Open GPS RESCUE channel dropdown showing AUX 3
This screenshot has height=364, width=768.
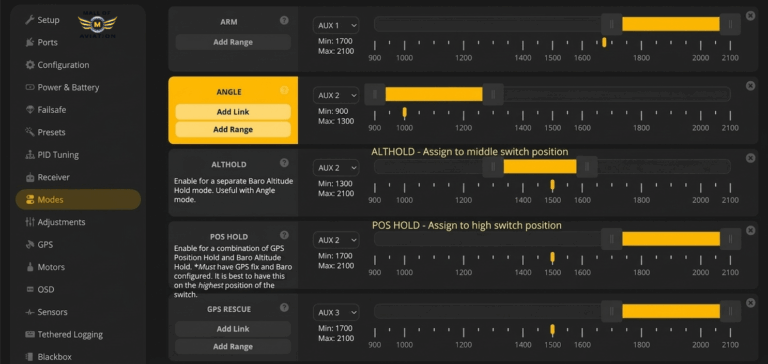click(336, 313)
